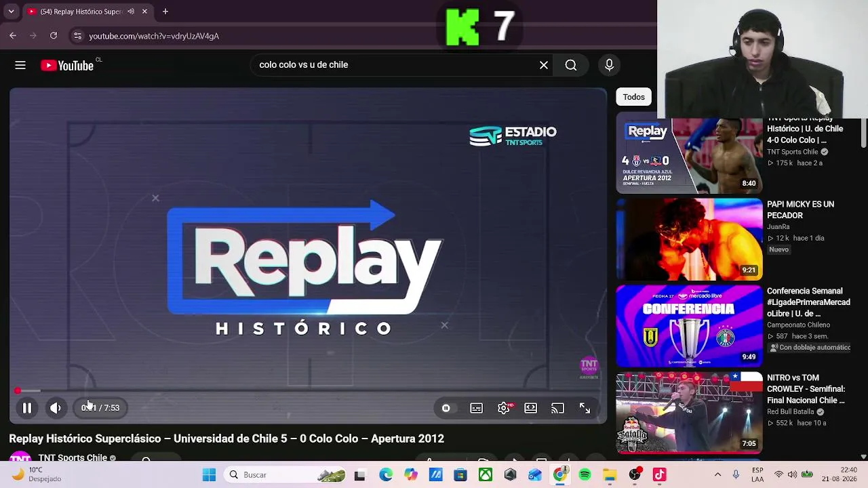Open the TikTok app in the taskbar
The width and height of the screenshot is (868, 488).
click(660, 475)
